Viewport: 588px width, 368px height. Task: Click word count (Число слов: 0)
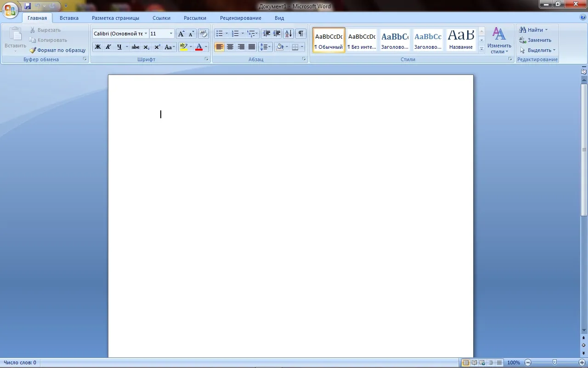(x=20, y=362)
